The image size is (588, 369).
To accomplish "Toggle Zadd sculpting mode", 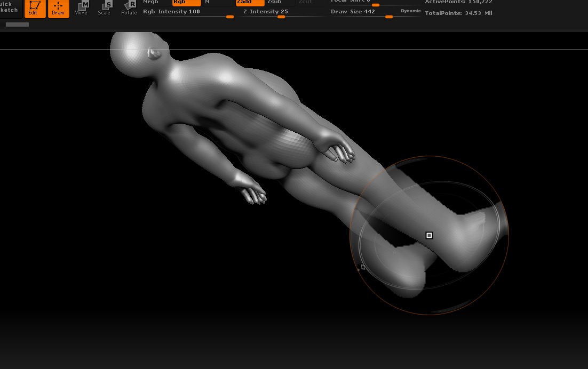I will click(250, 2).
